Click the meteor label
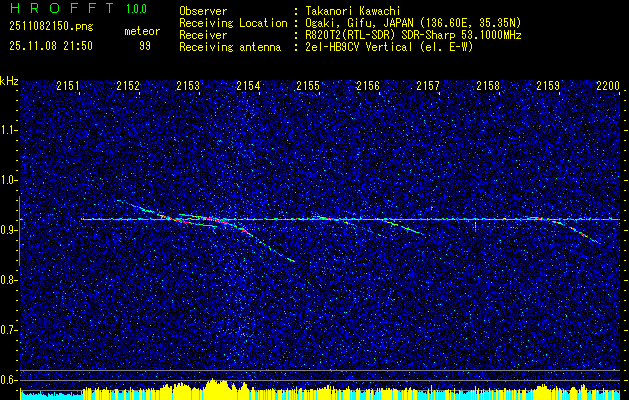The image size is (629, 400). pyautogui.click(x=142, y=31)
